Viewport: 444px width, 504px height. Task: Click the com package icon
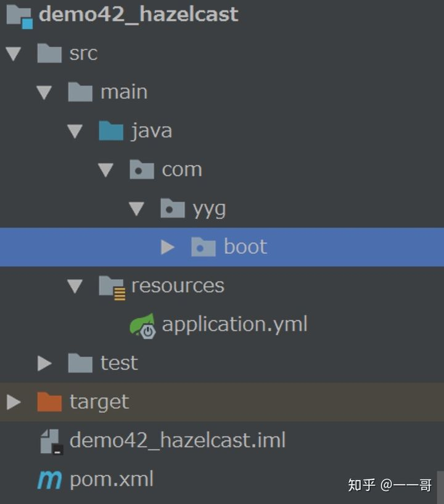pos(142,169)
